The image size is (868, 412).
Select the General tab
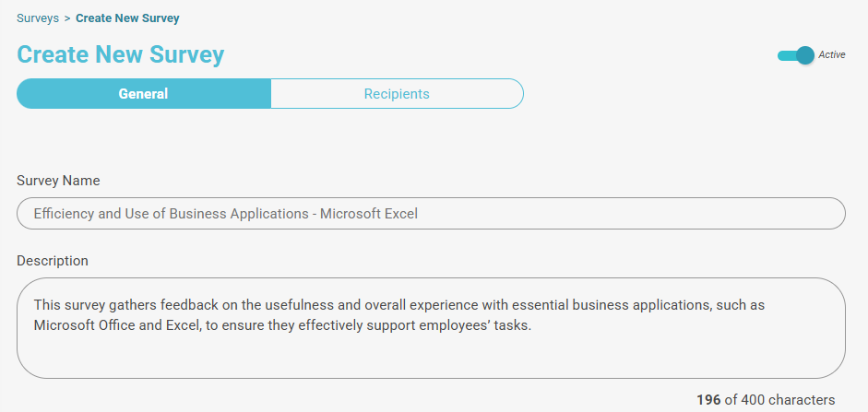(143, 94)
